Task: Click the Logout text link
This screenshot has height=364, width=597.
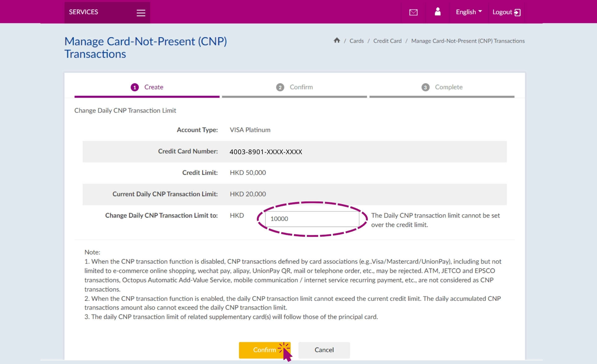Action: click(502, 12)
